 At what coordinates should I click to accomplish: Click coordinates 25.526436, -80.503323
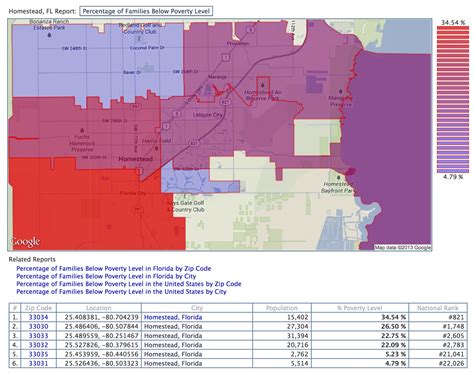[101, 363]
